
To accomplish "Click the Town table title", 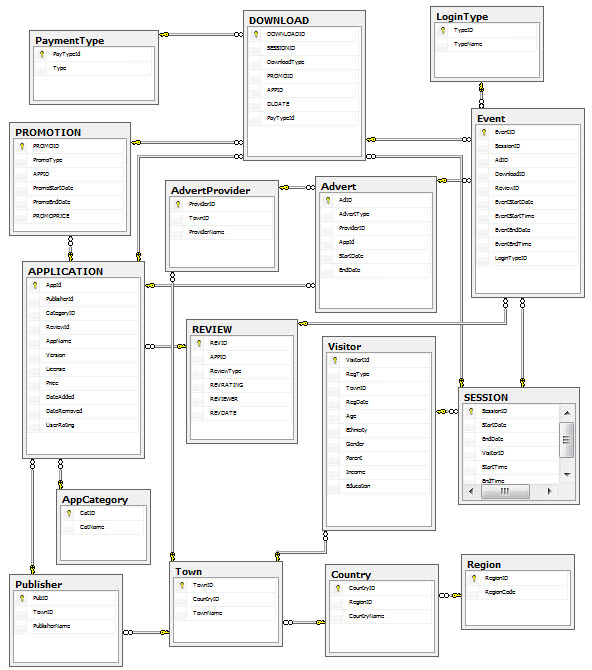I will [x=188, y=572].
